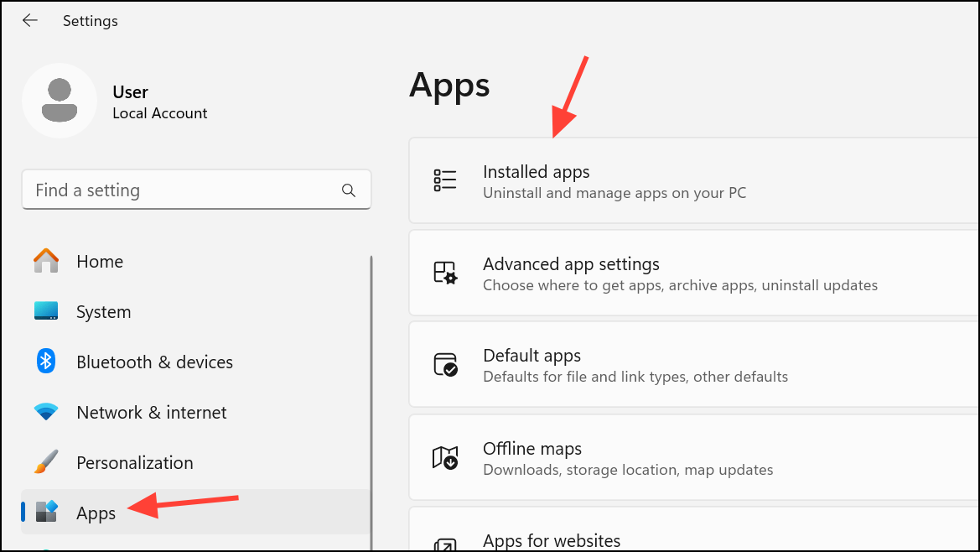This screenshot has width=980, height=552.
Task: Click the Home house icon
Action: (46, 261)
